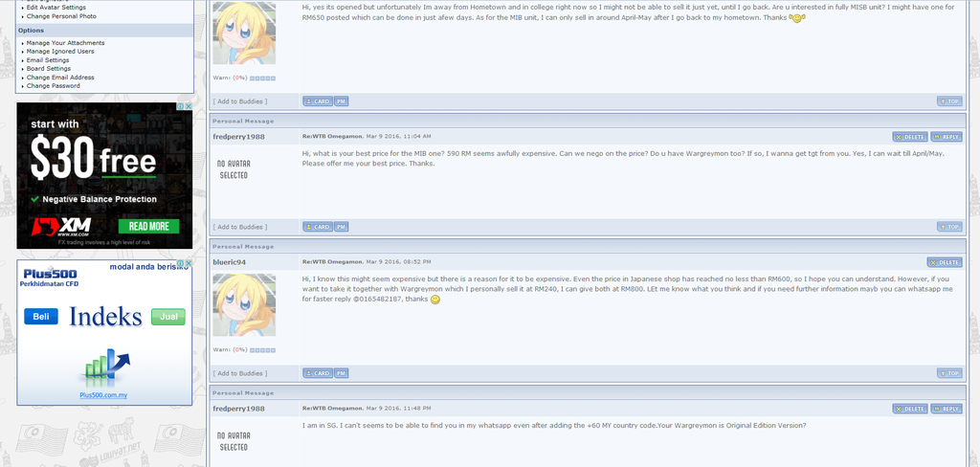Viewport: 980px width, 467px height.
Task: Click CARD button under fredperry1988's 11:04 AM message
Action: [x=318, y=227]
